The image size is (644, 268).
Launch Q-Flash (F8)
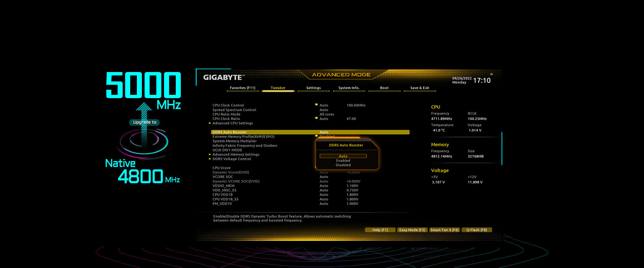click(477, 230)
